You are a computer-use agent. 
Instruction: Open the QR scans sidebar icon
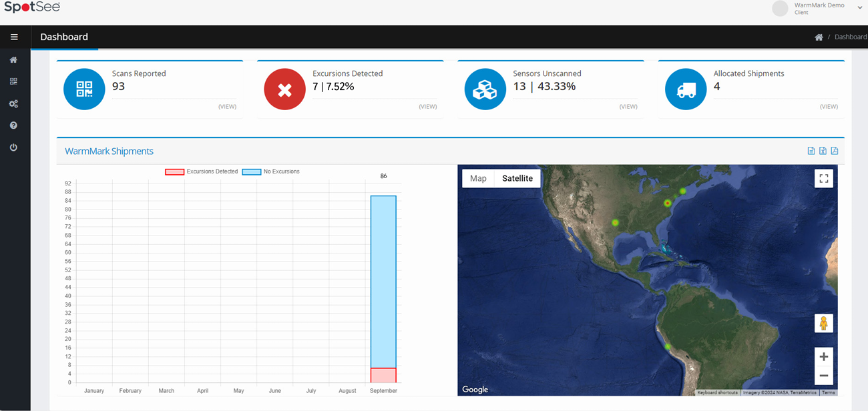point(13,81)
